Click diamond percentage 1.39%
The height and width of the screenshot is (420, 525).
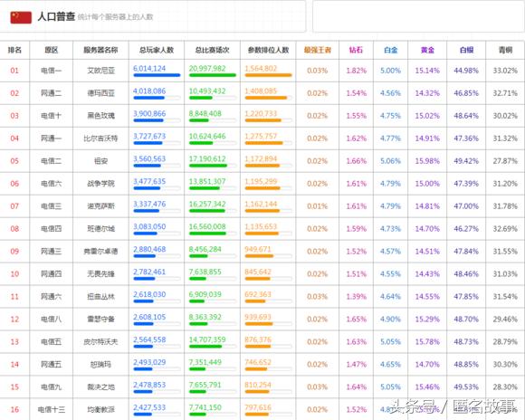coord(357,297)
